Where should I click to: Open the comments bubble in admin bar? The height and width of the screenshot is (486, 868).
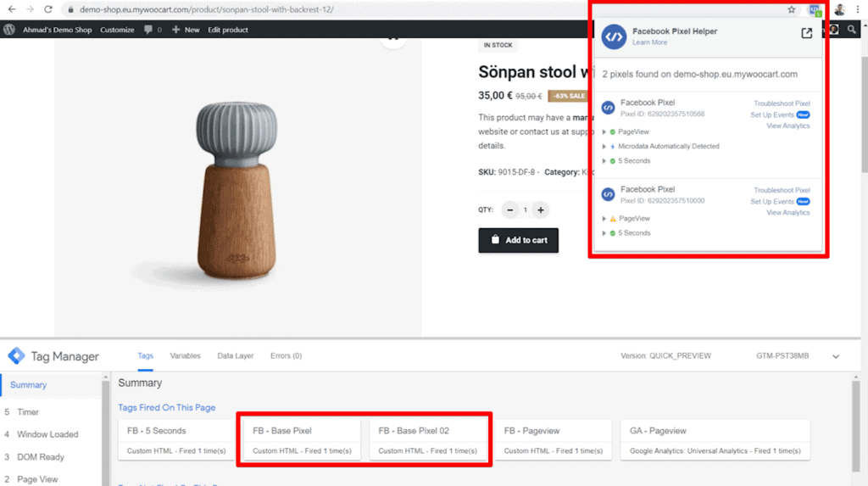pyautogui.click(x=148, y=30)
